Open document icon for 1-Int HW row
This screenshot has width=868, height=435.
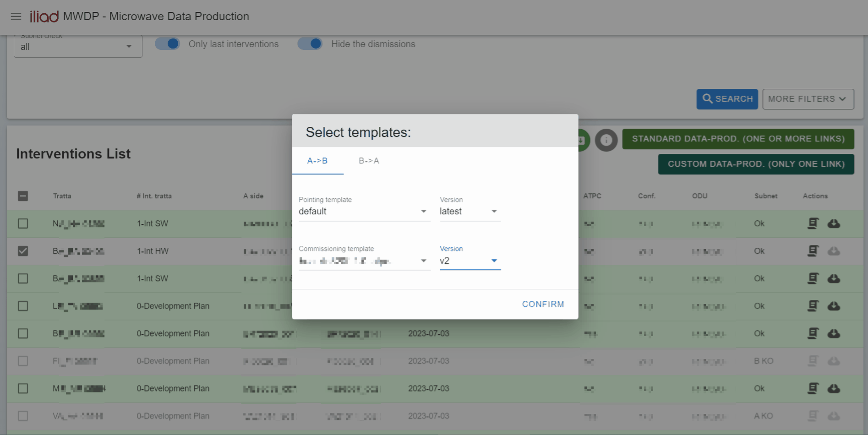pos(813,251)
